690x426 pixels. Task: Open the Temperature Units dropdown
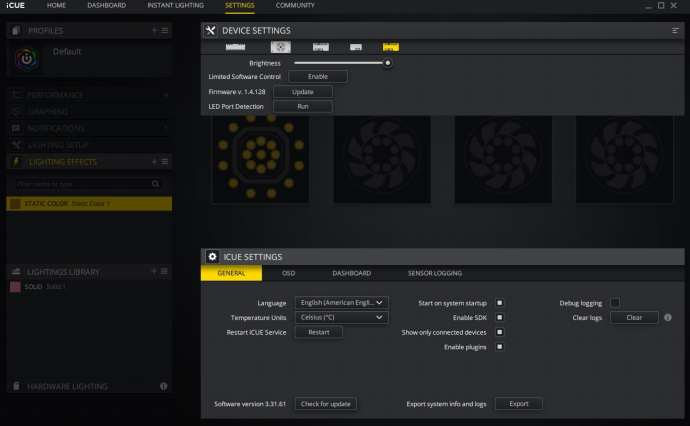(341, 317)
